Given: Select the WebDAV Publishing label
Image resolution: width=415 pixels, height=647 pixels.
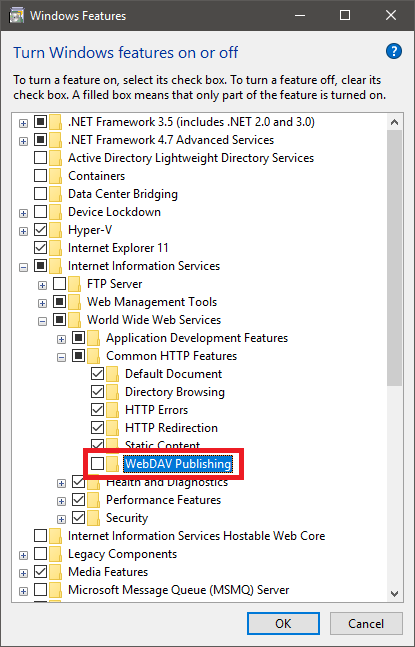Looking at the screenshot, I should pos(178,464).
